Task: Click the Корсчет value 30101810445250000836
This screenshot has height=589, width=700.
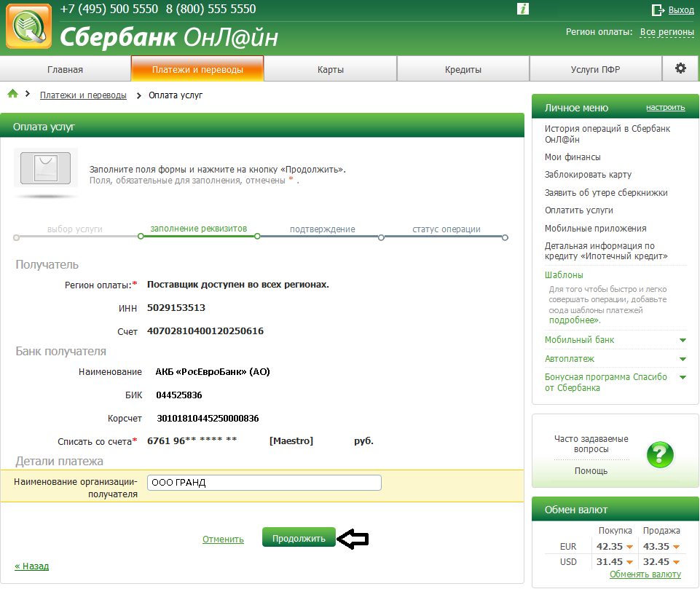Action: coord(208,418)
